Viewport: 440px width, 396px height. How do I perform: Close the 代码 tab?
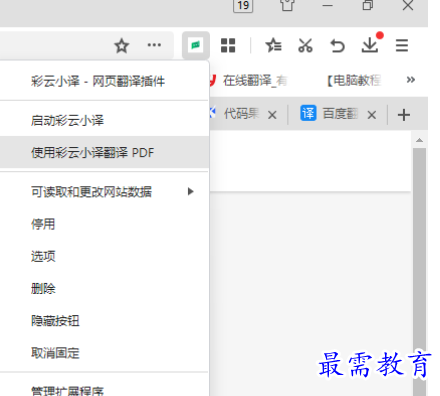click(x=272, y=115)
